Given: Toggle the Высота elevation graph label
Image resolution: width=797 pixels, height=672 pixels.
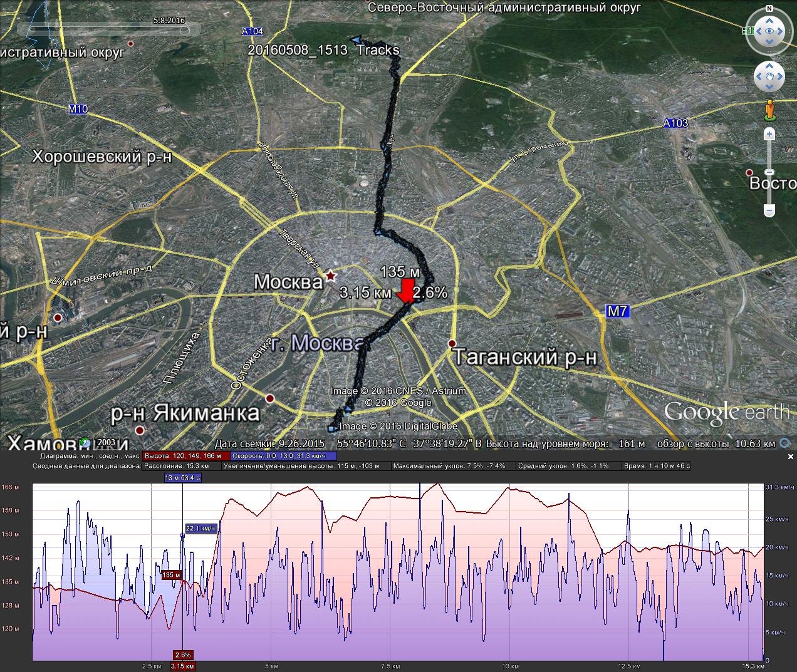Looking at the screenshot, I should [186, 456].
